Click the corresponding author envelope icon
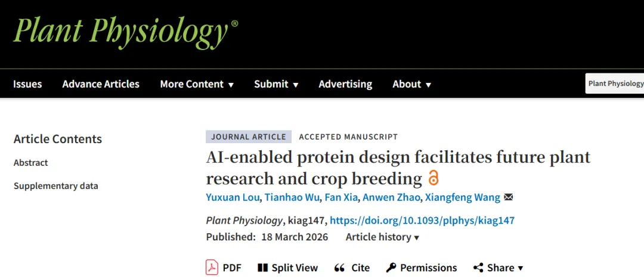 point(509,197)
